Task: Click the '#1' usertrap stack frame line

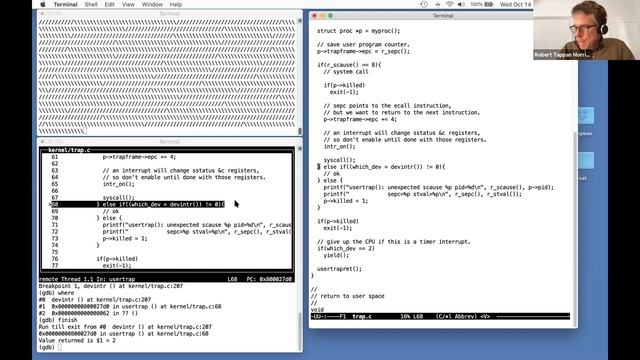Action: pos(130,307)
